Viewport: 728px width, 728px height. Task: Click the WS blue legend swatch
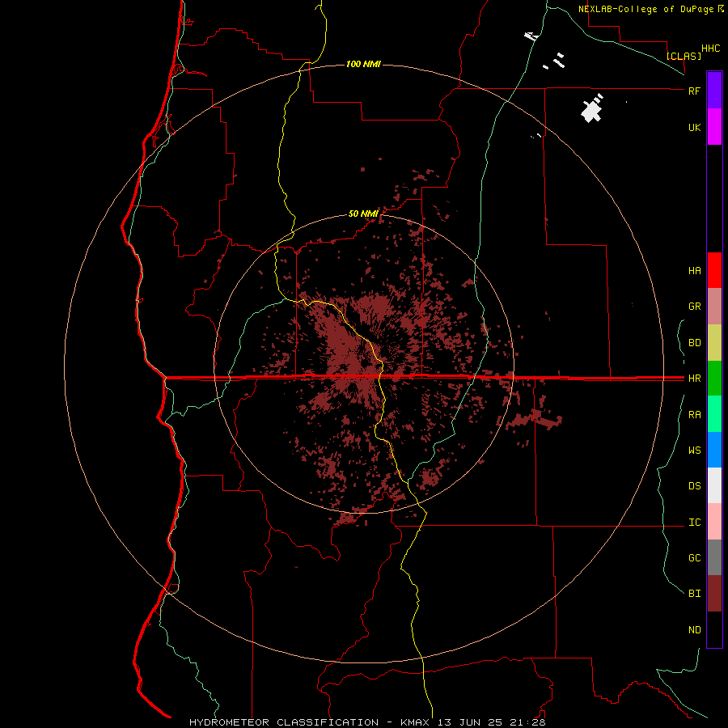(714, 450)
